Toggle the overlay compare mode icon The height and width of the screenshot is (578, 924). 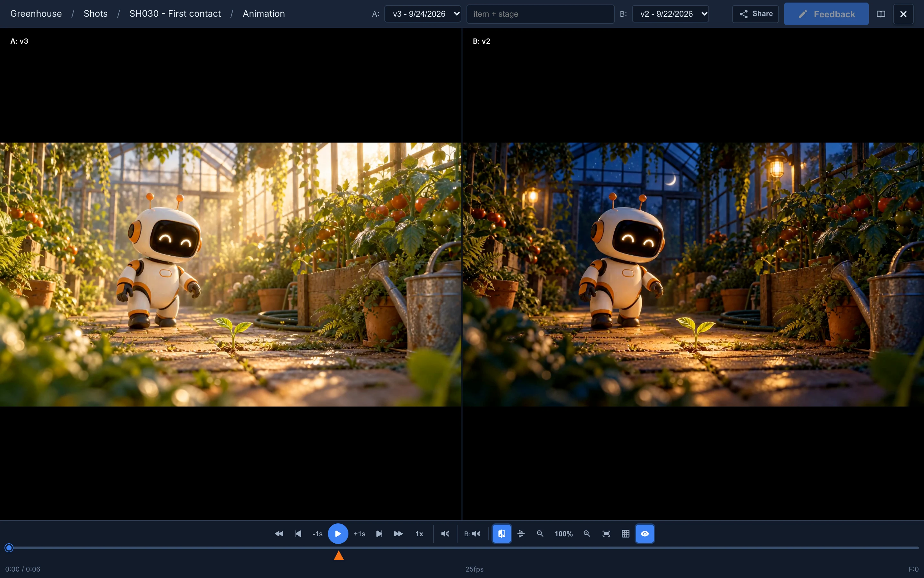coord(521,534)
